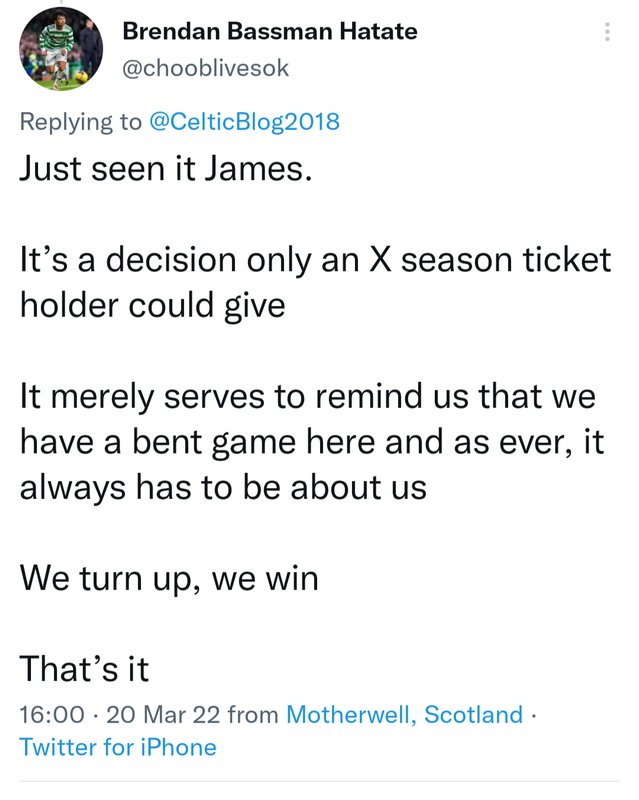The width and height of the screenshot is (639, 800).
Task: Click the tweet date 20 Mar 22
Action: point(161,715)
